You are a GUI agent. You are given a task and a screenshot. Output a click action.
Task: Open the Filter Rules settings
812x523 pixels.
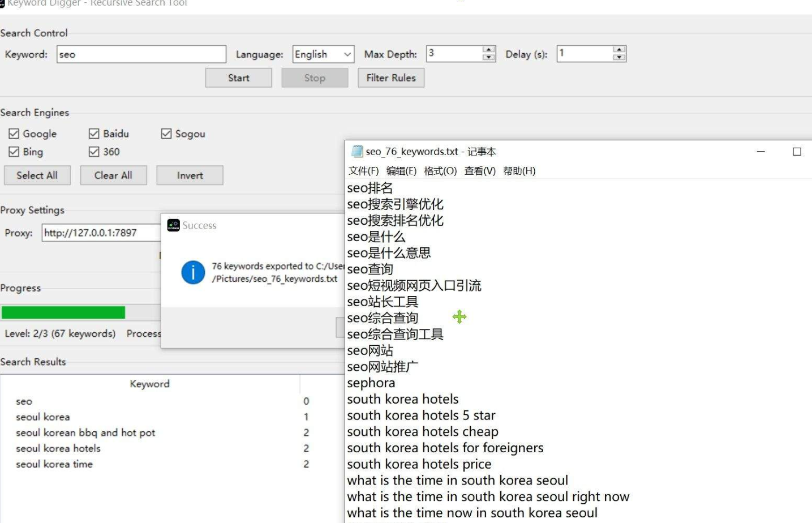(x=390, y=78)
